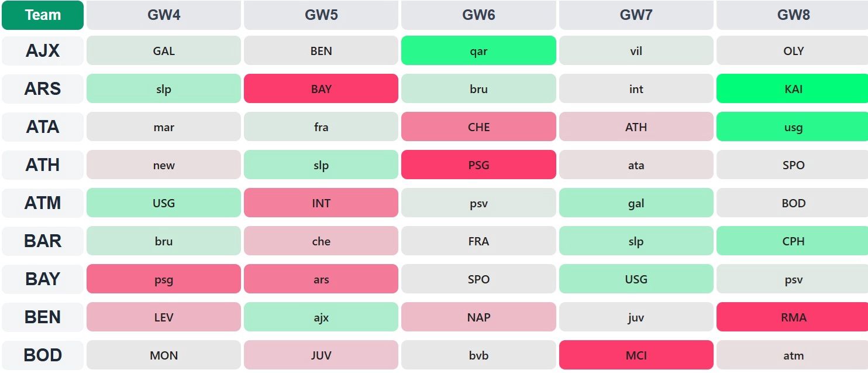Select the psg fixture in BAY row

tap(164, 279)
